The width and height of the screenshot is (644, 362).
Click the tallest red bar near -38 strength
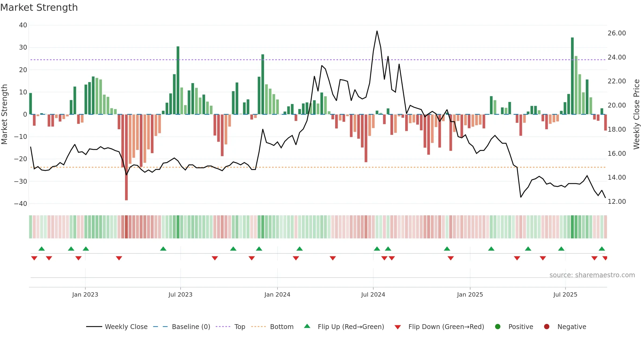coord(126,157)
